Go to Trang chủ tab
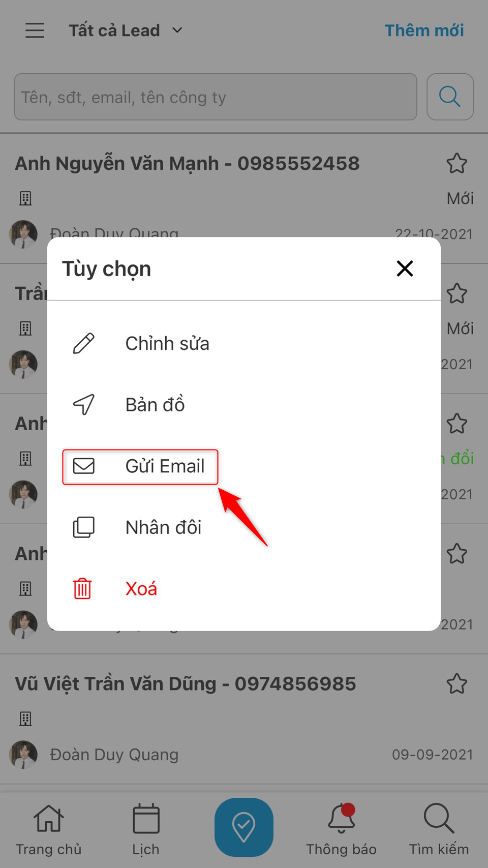The height and width of the screenshot is (868, 488). click(x=49, y=830)
